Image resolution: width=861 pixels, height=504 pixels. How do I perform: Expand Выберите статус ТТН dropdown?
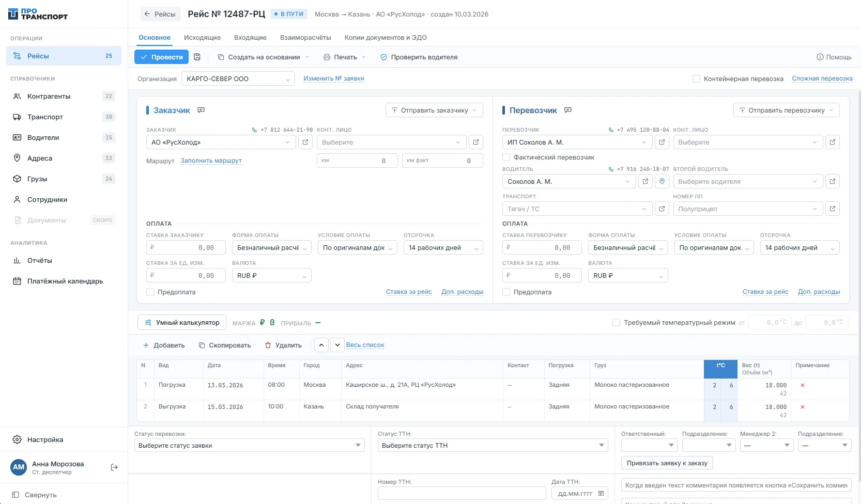pos(493,445)
